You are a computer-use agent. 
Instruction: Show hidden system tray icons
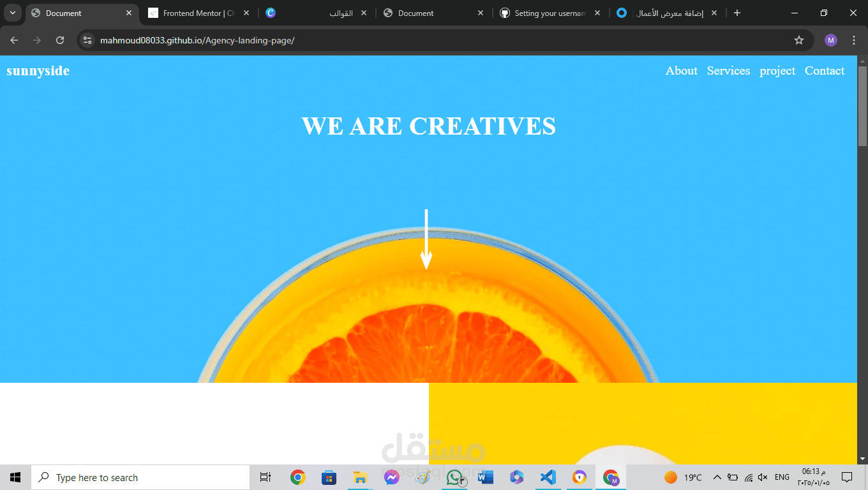pyautogui.click(x=717, y=477)
